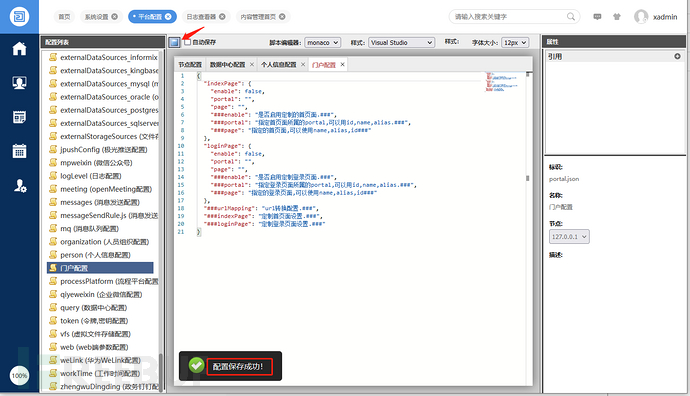Open the home icon in the left sidebar
The height and width of the screenshot is (396, 690).
tap(19, 48)
